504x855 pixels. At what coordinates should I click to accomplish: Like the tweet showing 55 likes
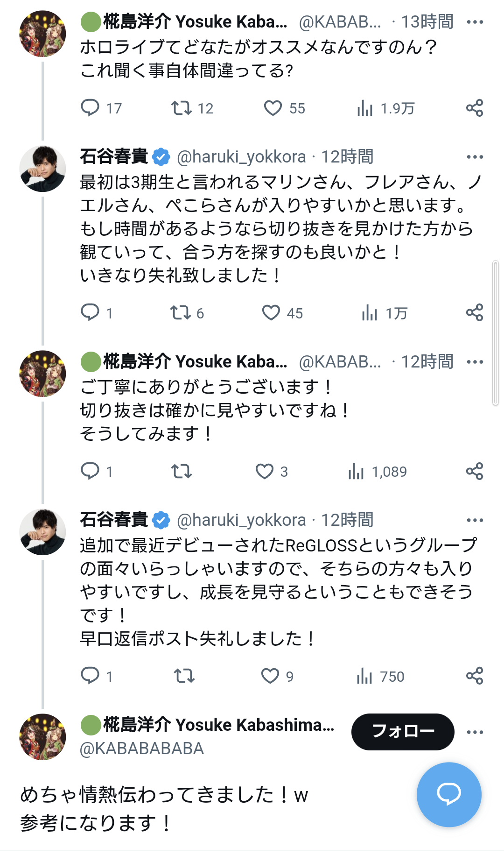273,108
